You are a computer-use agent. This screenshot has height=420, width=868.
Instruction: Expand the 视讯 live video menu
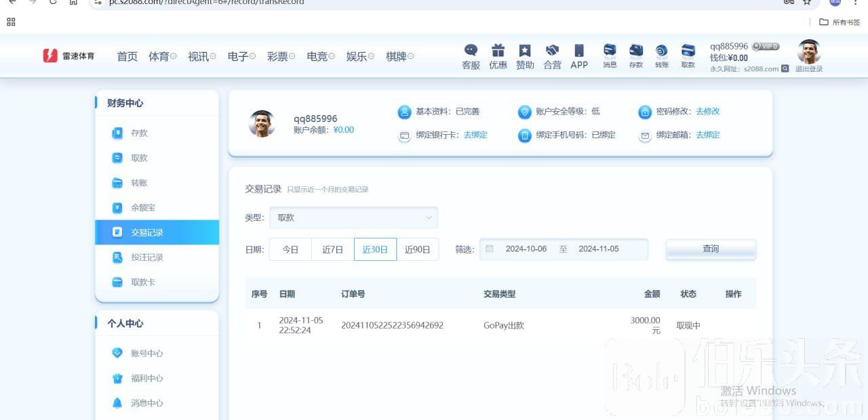click(x=202, y=56)
